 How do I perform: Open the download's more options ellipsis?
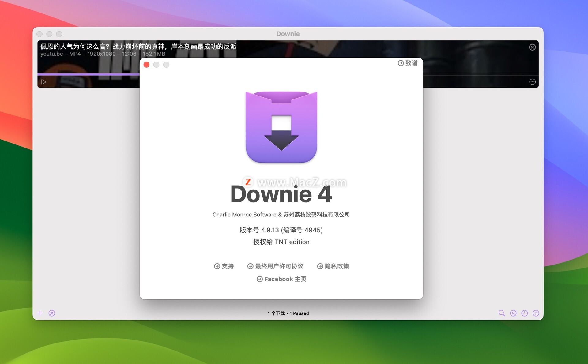coord(532,82)
